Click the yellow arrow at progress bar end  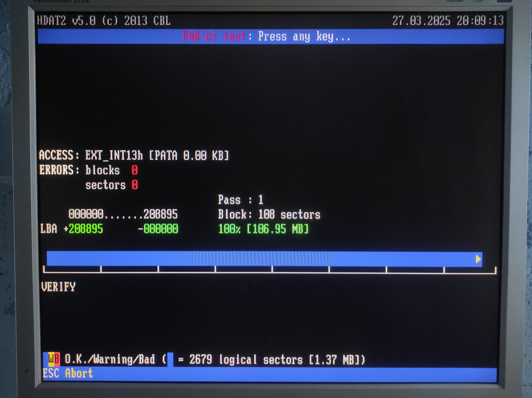478,259
